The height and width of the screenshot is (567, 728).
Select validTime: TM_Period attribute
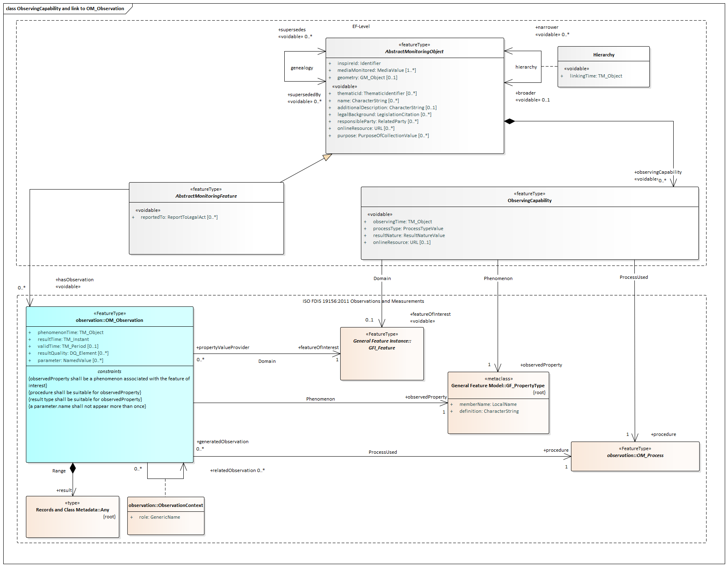pos(68,346)
